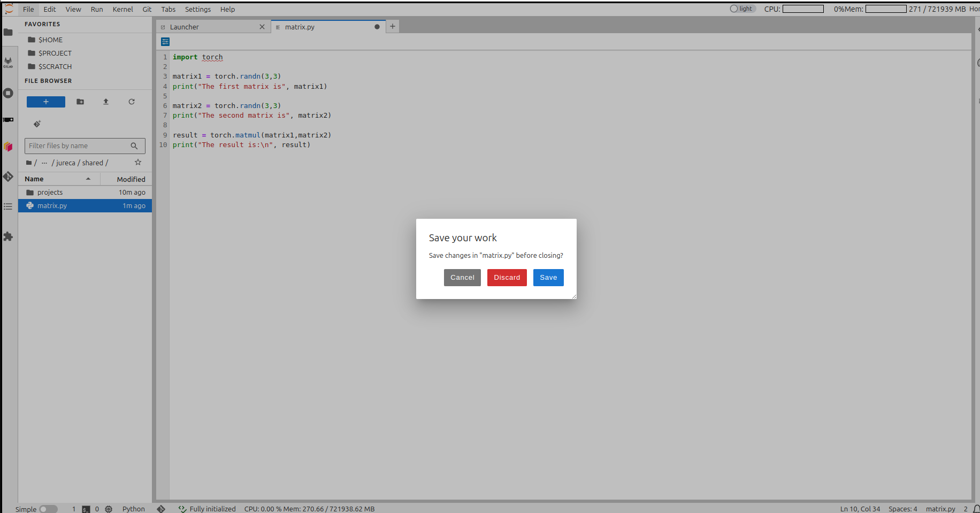This screenshot has height=513, width=980.
Task: Expand the collapsed breadcrumb path ellipsis
Action: point(44,163)
